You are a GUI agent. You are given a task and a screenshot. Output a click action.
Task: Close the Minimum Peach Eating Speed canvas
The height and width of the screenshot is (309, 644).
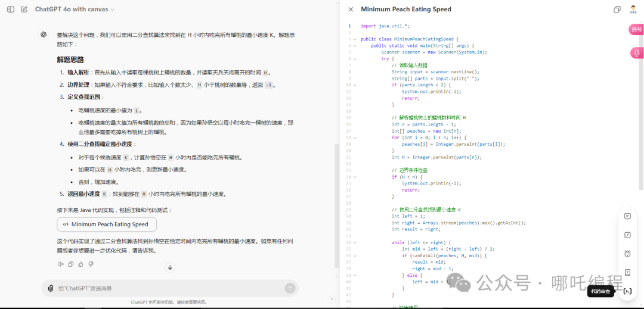click(x=351, y=10)
